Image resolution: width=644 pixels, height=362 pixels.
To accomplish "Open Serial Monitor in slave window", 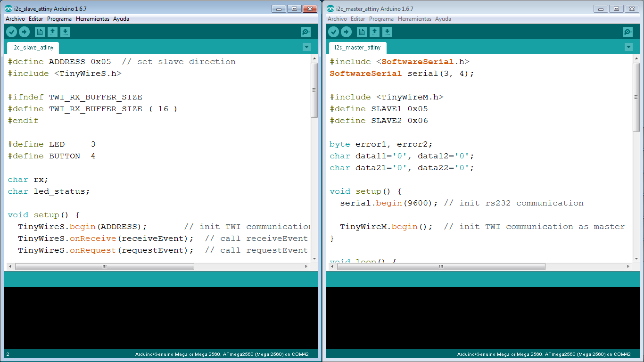I will tap(306, 32).
